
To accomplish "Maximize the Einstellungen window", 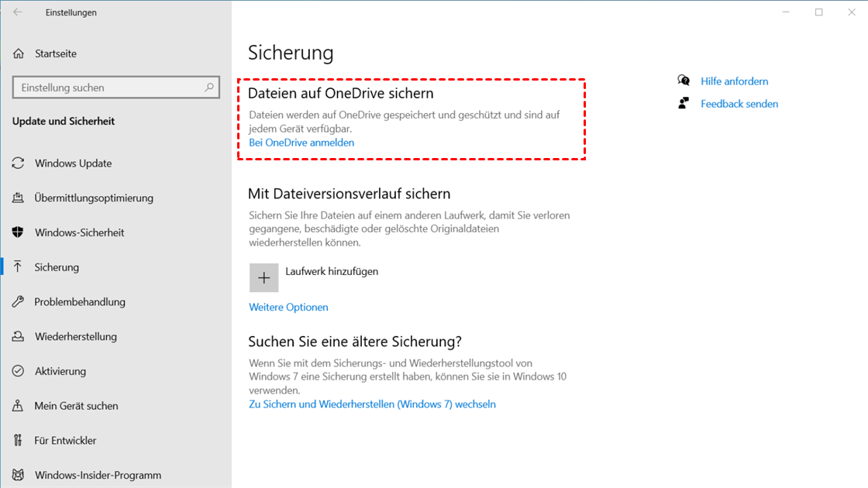I will [818, 12].
